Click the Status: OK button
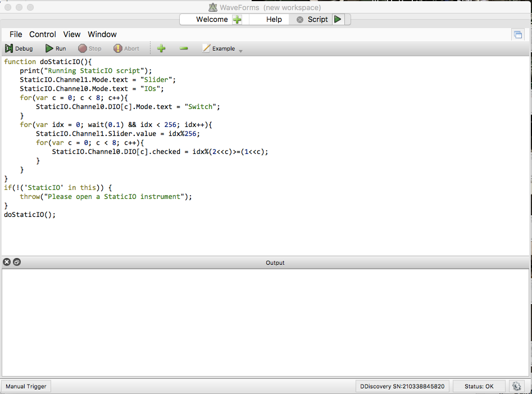Screen dimensions: 532x394 [x=479, y=386]
